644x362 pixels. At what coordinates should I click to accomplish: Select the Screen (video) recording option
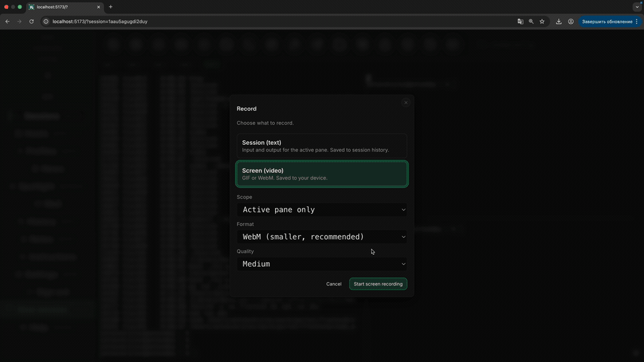pos(321,174)
